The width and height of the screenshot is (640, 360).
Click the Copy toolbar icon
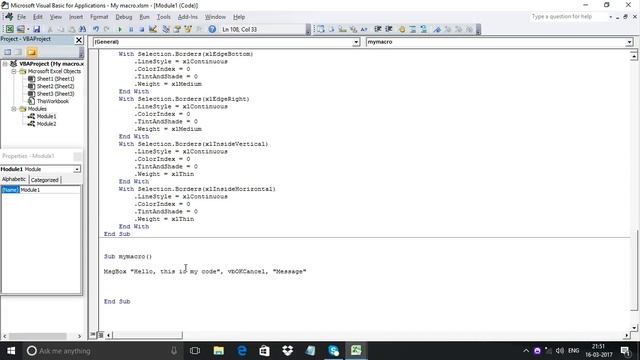(61, 29)
